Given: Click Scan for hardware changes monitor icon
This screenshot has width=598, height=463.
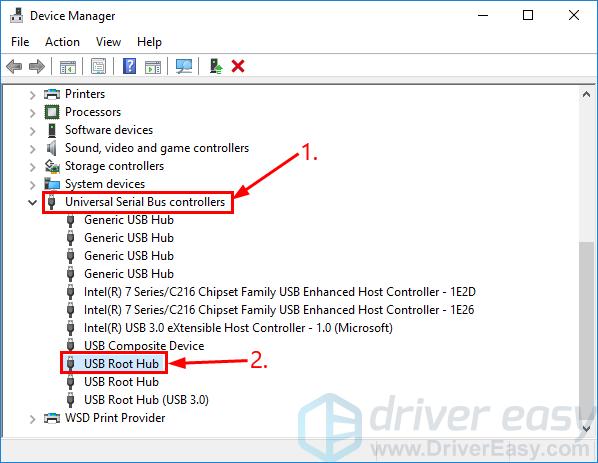Looking at the screenshot, I should 184,66.
